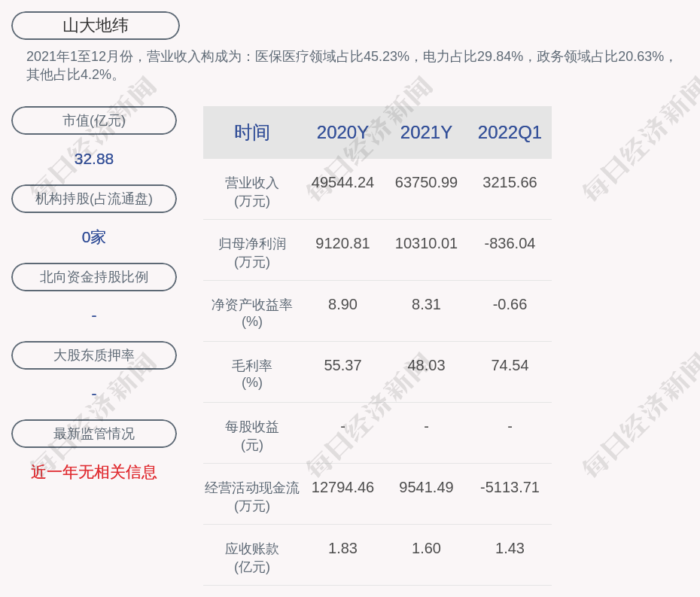Click the cash flow cell 12794.46
The image size is (700, 597).
pos(342,487)
